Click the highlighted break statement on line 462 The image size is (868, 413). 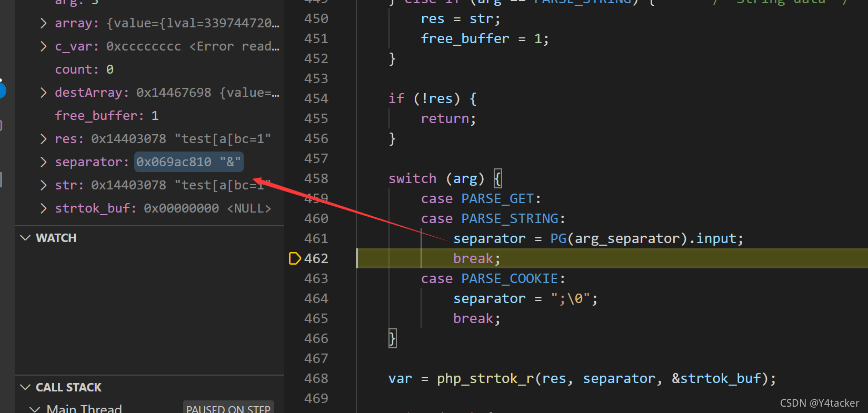pos(477,258)
